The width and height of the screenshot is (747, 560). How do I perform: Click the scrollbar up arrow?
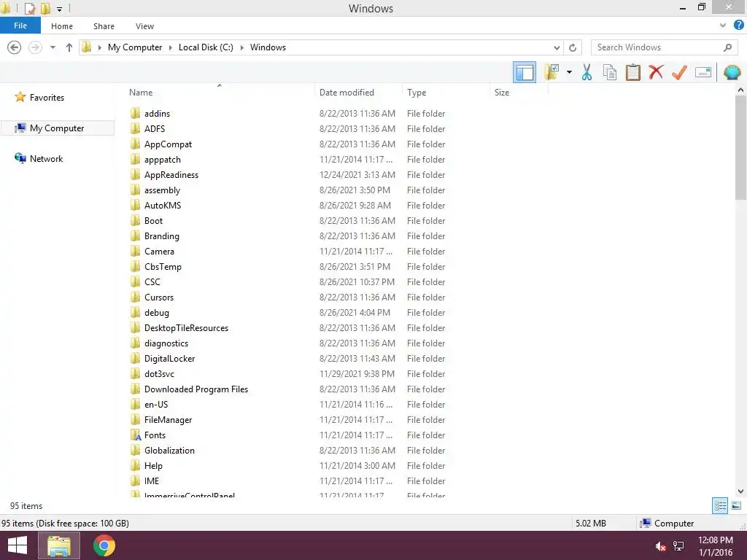point(740,90)
